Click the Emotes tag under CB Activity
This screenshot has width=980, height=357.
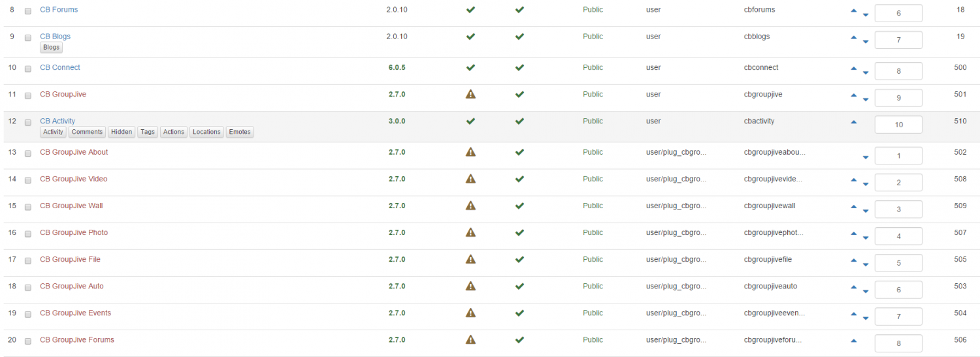(x=240, y=132)
